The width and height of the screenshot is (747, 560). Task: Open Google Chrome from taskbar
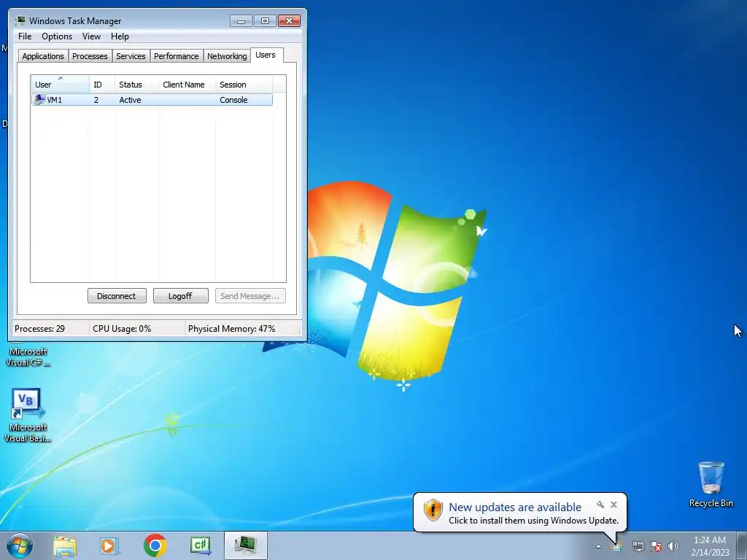[x=155, y=545]
